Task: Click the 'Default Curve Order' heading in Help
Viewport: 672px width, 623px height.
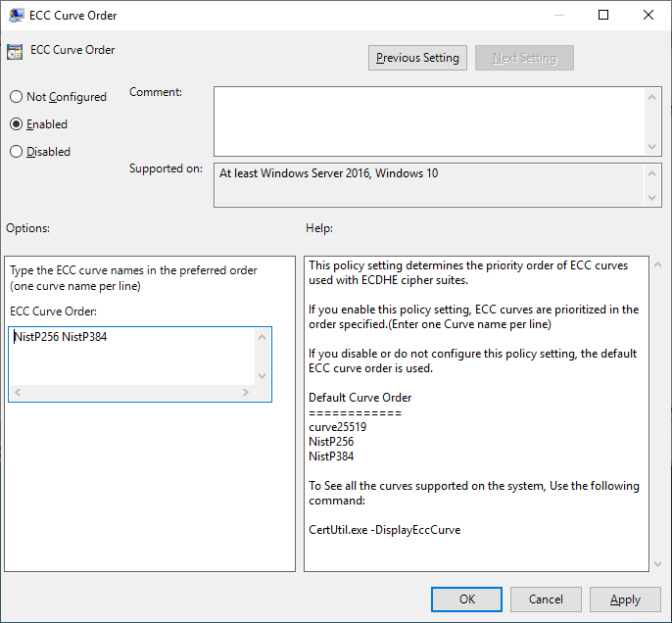Action: pos(360,398)
